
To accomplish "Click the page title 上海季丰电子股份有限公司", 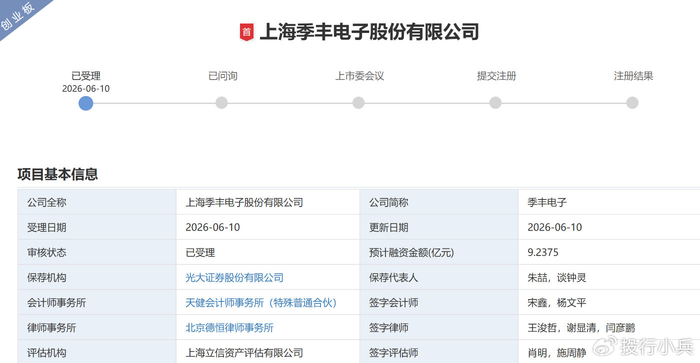I will [369, 32].
